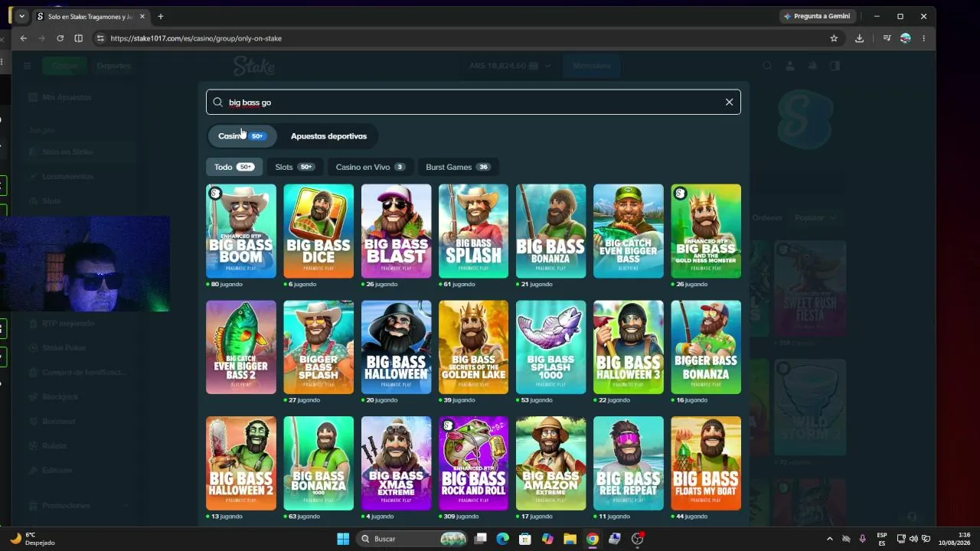
Task: Click the microphone icon in system tray
Action: (863, 539)
